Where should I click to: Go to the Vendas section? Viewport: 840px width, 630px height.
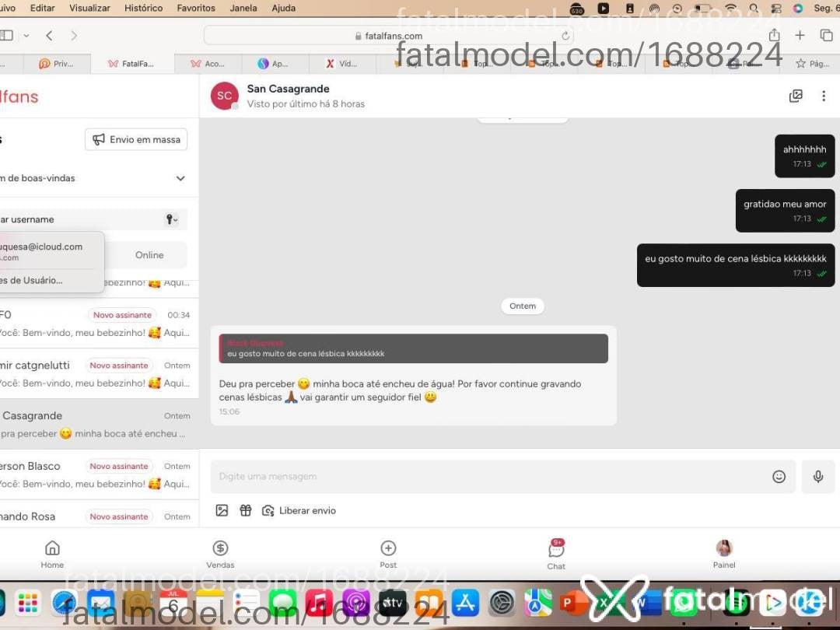220,555
